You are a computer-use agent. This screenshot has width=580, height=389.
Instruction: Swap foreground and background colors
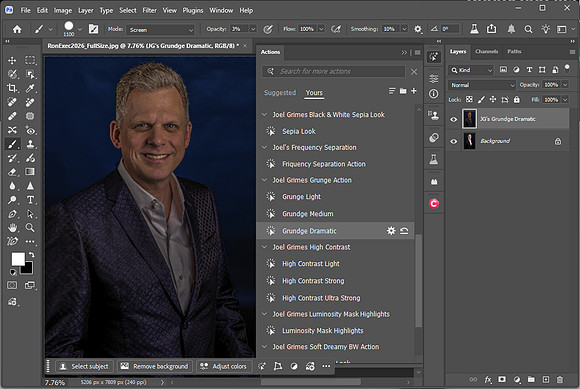tap(32, 255)
